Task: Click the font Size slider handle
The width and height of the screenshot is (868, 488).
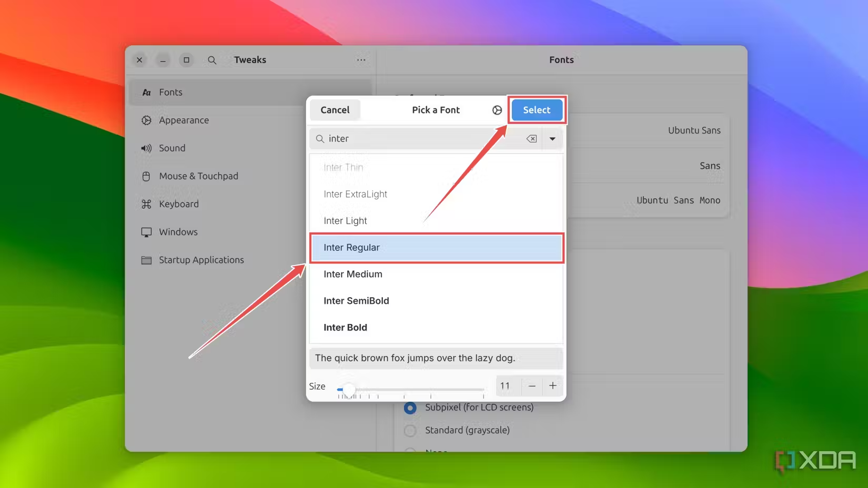Action: tap(349, 390)
